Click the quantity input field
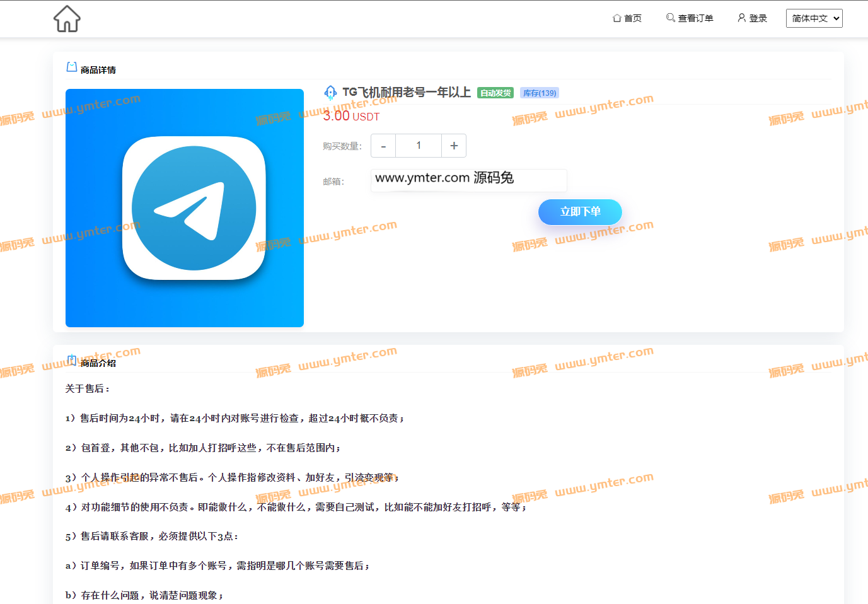Screen dimensions: 868x604 coord(419,146)
